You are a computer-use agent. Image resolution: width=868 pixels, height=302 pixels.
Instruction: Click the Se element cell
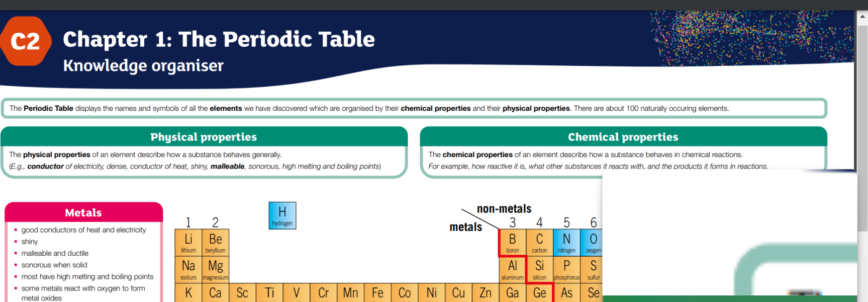tap(592, 292)
